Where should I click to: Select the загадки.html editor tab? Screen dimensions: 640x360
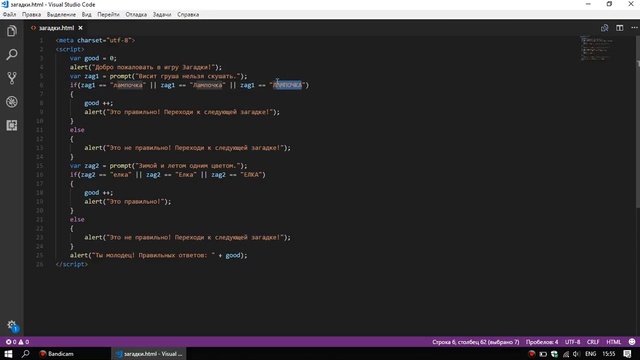pyautogui.click(x=56, y=28)
